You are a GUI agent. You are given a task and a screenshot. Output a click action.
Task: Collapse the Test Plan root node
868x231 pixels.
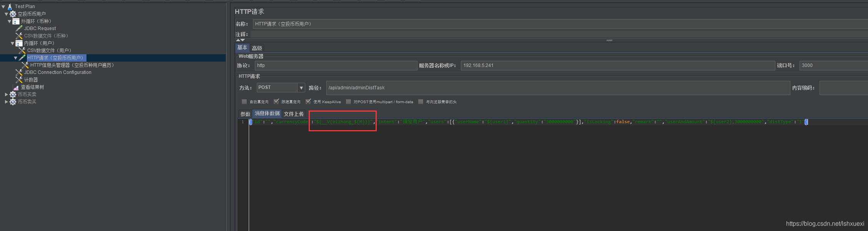coord(3,7)
